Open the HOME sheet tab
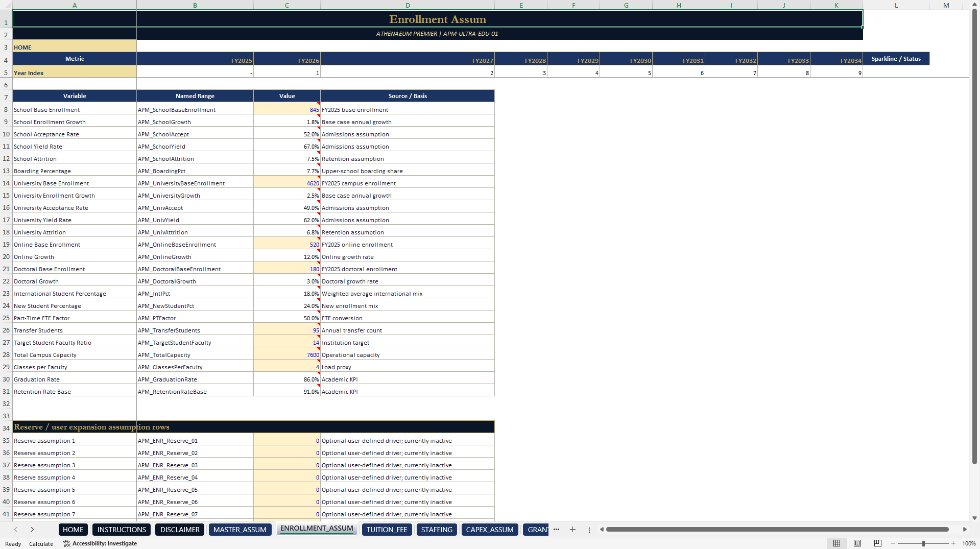Image resolution: width=980 pixels, height=549 pixels. 73,530
